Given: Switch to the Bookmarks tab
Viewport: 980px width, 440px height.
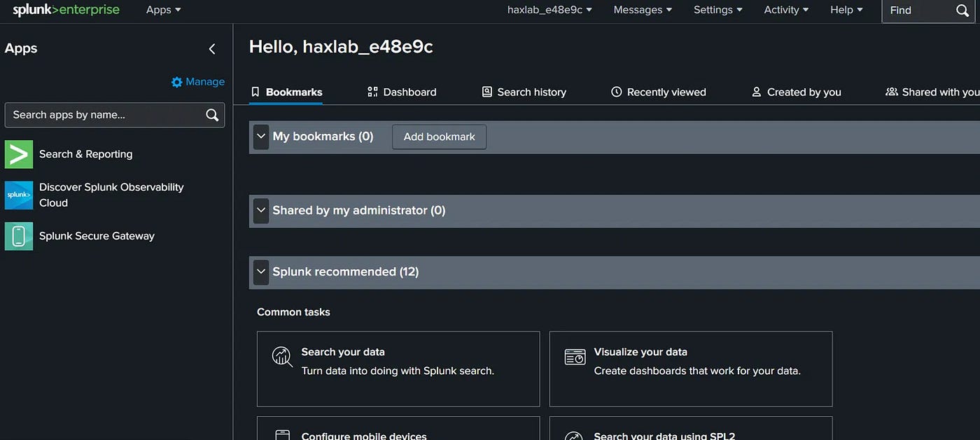Looking at the screenshot, I should coord(286,92).
